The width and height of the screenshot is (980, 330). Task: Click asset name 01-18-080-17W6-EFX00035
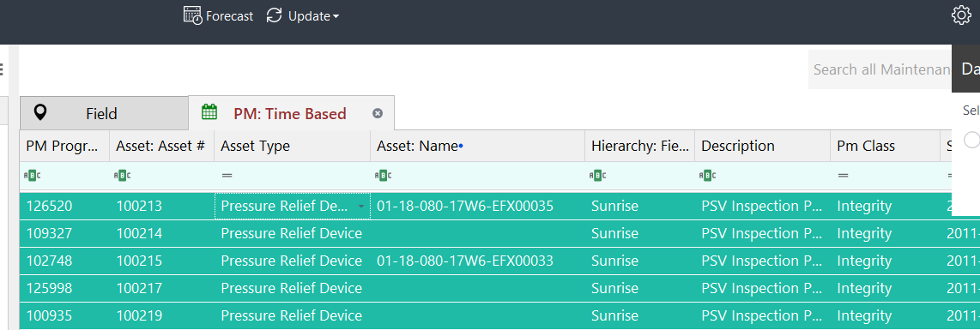click(465, 206)
